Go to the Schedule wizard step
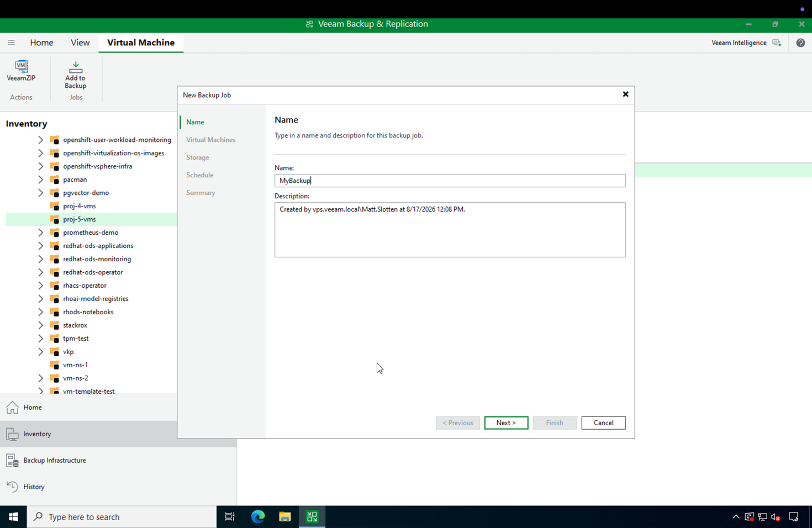The width and height of the screenshot is (812, 528). pyautogui.click(x=199, y=175)
